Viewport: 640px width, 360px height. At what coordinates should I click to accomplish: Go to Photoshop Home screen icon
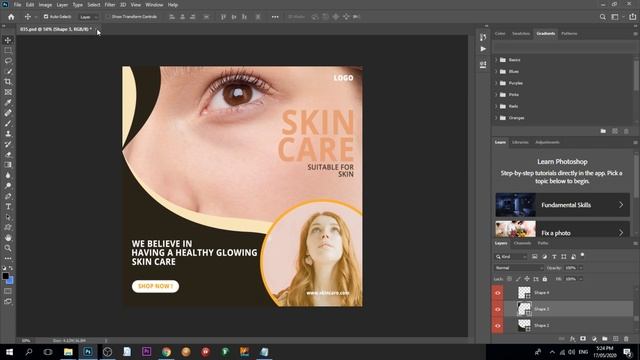[11, 17]
